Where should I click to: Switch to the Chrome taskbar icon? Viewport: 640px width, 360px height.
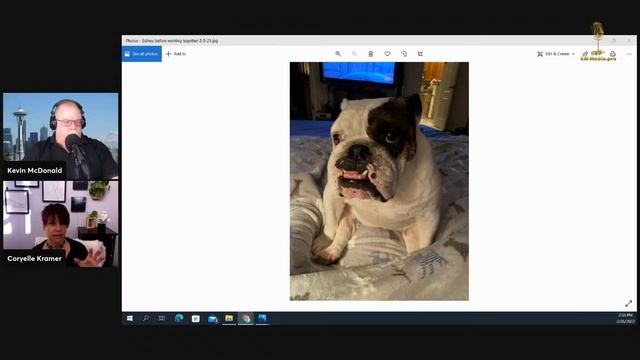pyautogui.click(x=246, y=318)
